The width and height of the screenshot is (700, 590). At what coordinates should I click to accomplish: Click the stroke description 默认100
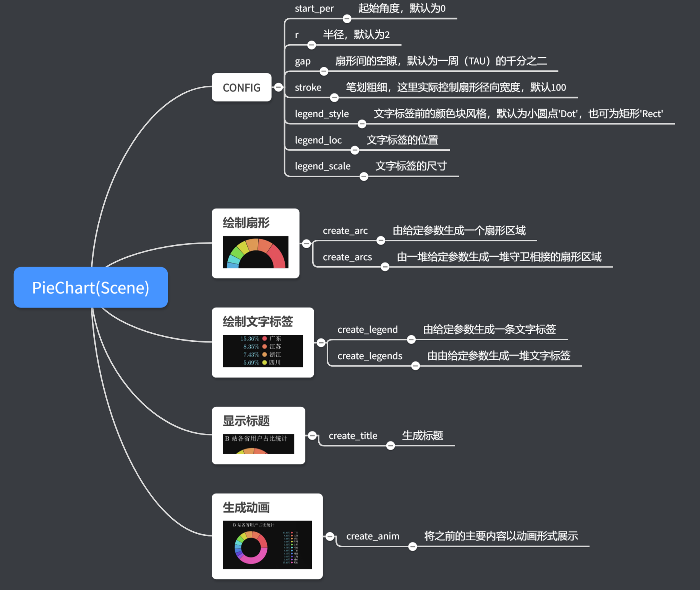pyautogui.click(x=456, y=87)
